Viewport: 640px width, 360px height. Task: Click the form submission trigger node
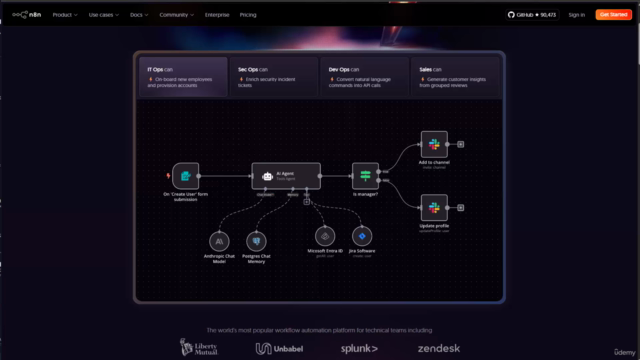186,176
